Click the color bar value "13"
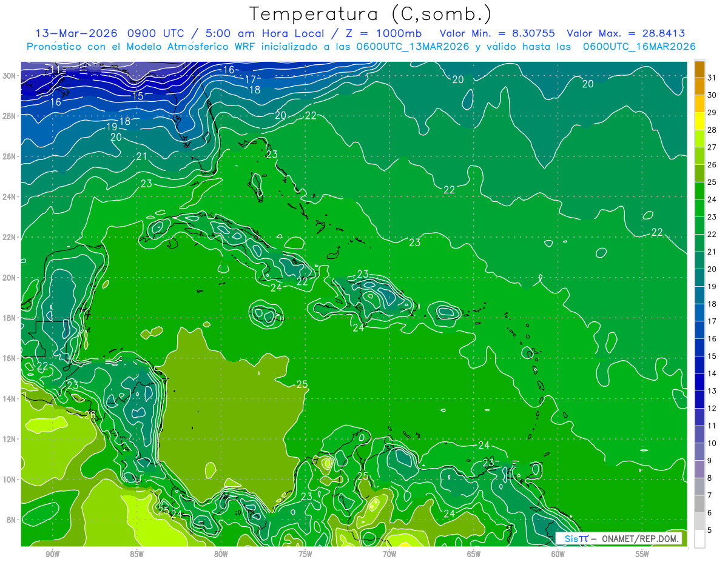This screenshot has height=562, width=728. coord(712,391)
